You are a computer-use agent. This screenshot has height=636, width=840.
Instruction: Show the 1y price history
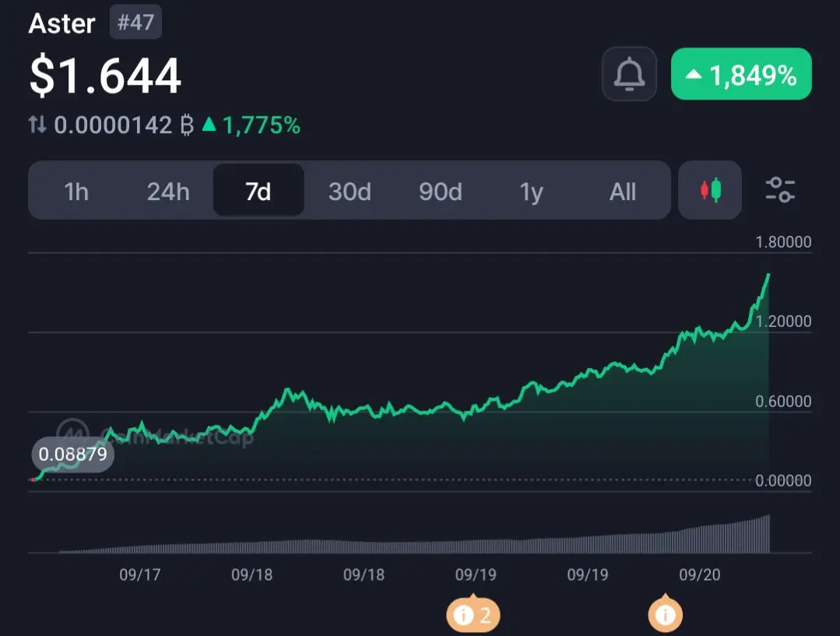[x=532, y=192]
